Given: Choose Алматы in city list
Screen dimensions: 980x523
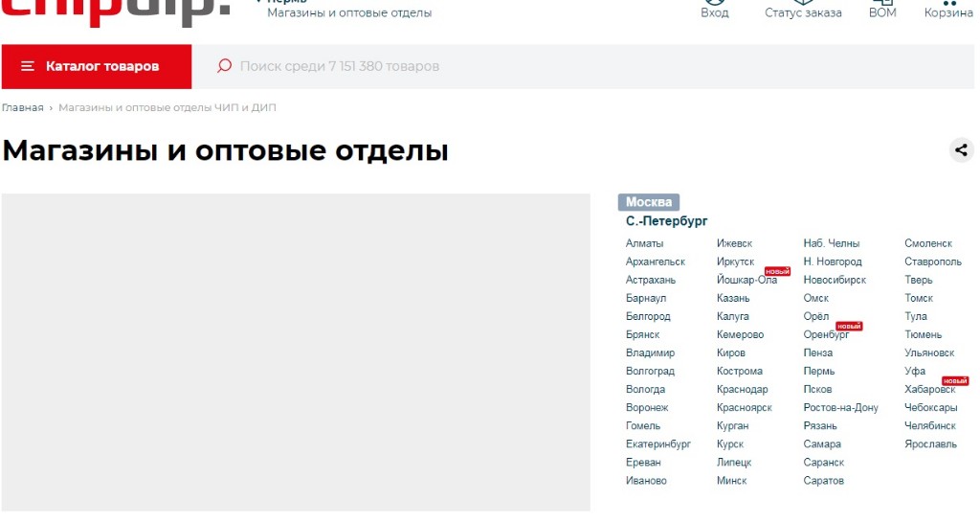Looking at the screenshot, I should 644,243.
